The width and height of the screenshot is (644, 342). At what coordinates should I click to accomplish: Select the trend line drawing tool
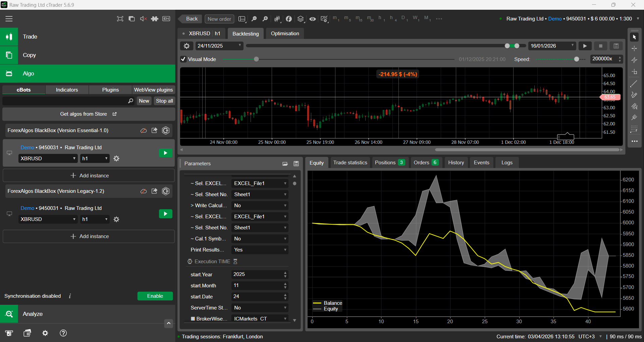tap(634, 83)
